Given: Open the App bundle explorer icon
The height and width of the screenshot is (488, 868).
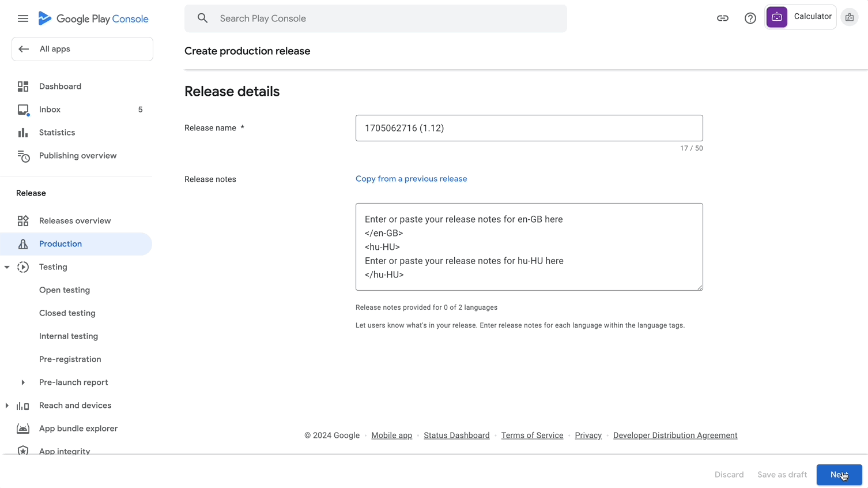Looking at the screenshot, I should pyautogui.click(x=22, y=428).
